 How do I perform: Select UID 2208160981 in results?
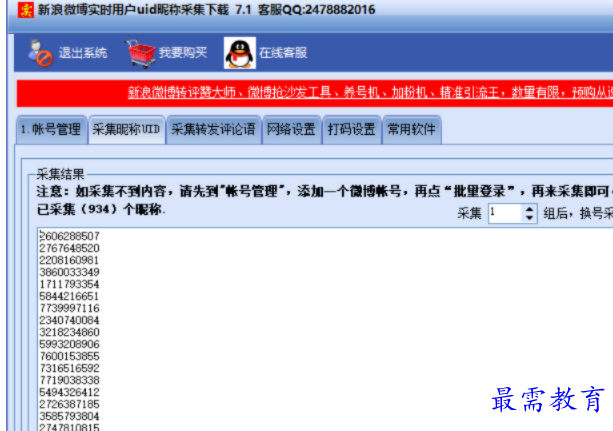[x=69, y=260]
